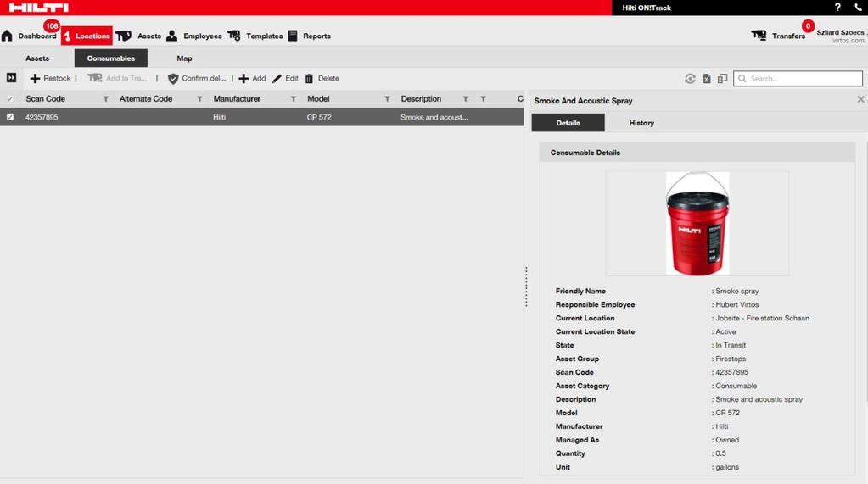Edit the selected consumable

pyautogui.click(x=286, y=79)
